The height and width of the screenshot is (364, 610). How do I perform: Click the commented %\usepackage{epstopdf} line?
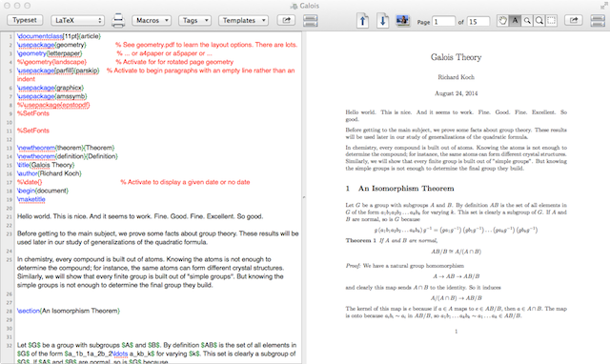click(x=53, y=105)
